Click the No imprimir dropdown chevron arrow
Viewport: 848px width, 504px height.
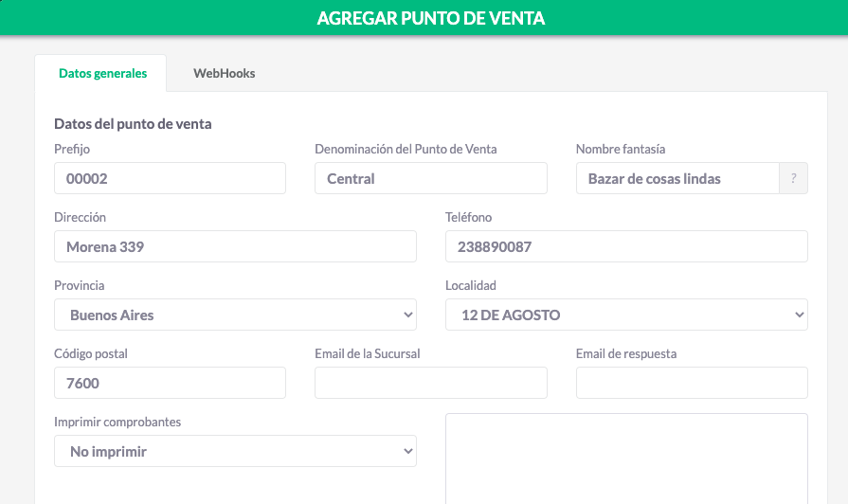click(408, 451)
